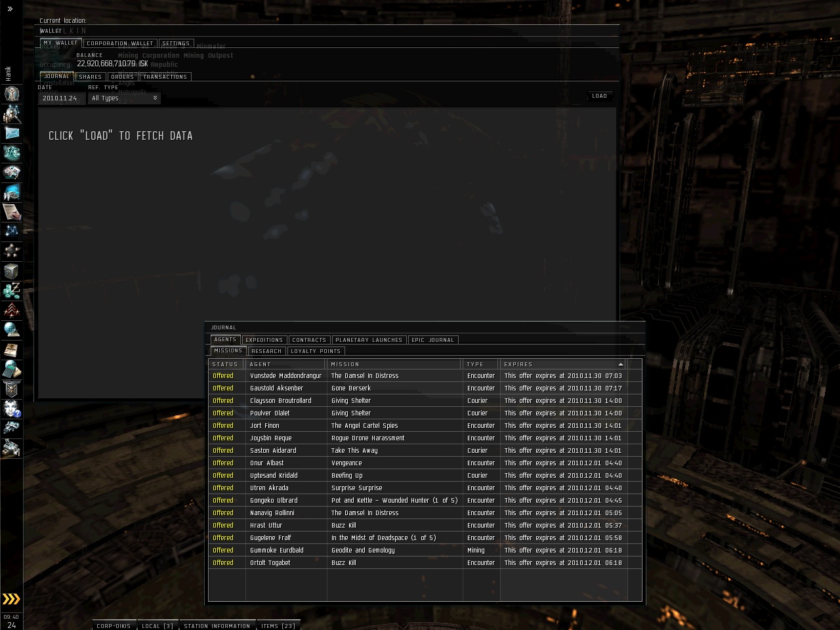The width and height of the screenshot is (840, 630).
Task: Expand the Neocom sidebar with the double arrow
Action: pos(10,9)
